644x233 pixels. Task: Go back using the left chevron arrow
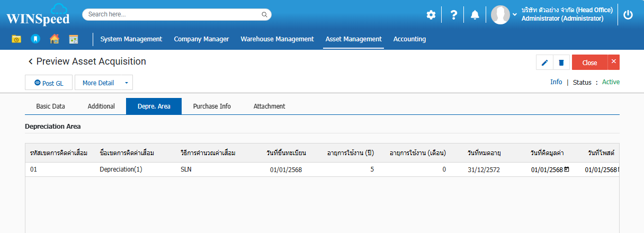click(x=30, y=62)
